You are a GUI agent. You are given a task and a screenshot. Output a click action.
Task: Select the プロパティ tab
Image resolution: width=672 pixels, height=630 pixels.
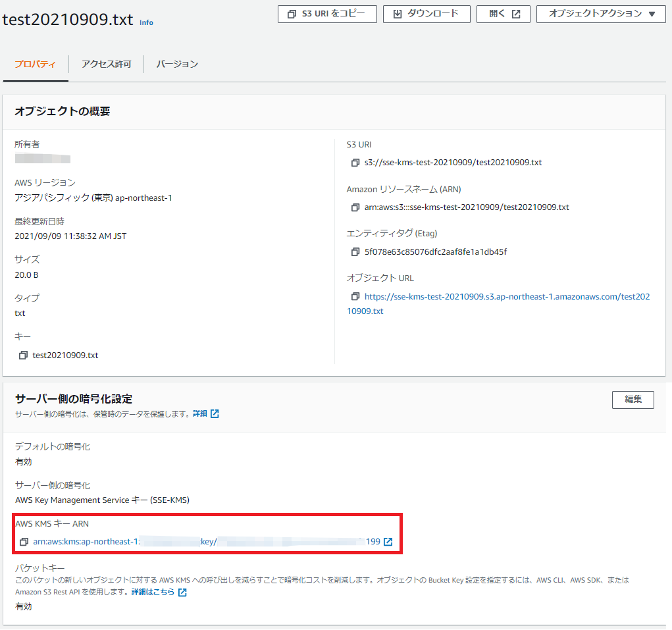point(35,64)
